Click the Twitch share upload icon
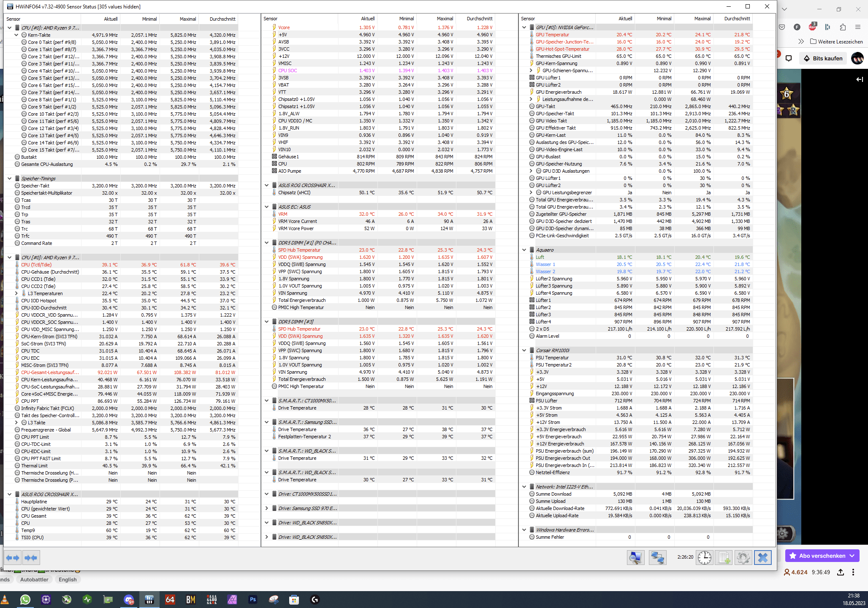The height and width of the screenshot is (608, 868). pyautogui.click(x=841, y=572)
